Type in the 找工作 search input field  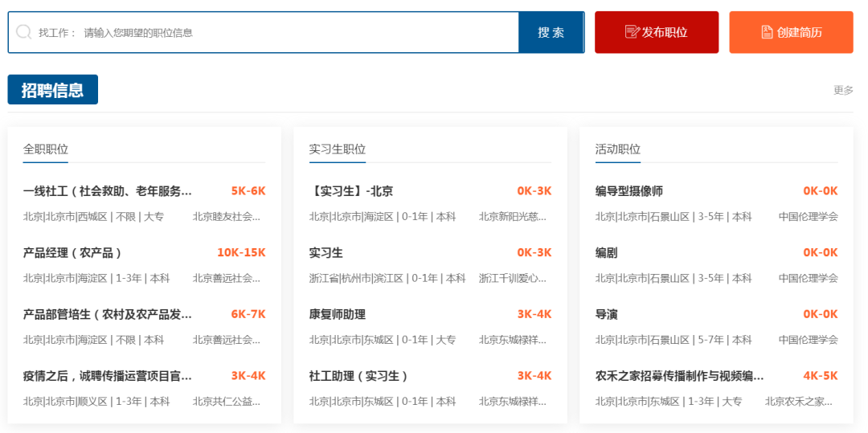[297, 33]
